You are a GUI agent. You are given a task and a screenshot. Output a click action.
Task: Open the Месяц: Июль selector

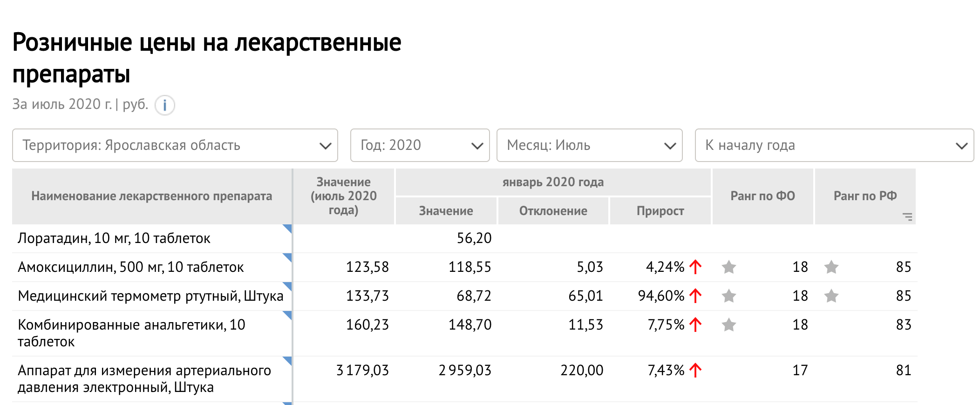[x=589, y=145]
